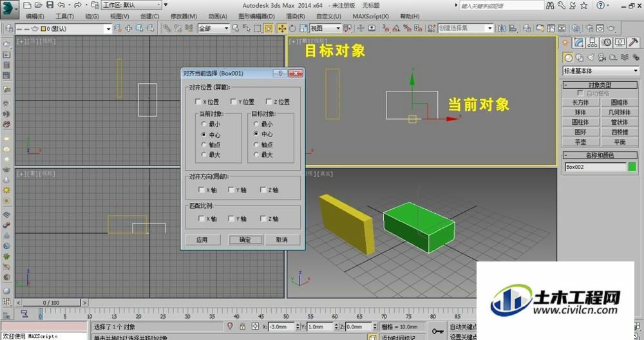Select 中心 under 目标对象
This screenshot has width=644, height=340.
[x=256, y=134]
